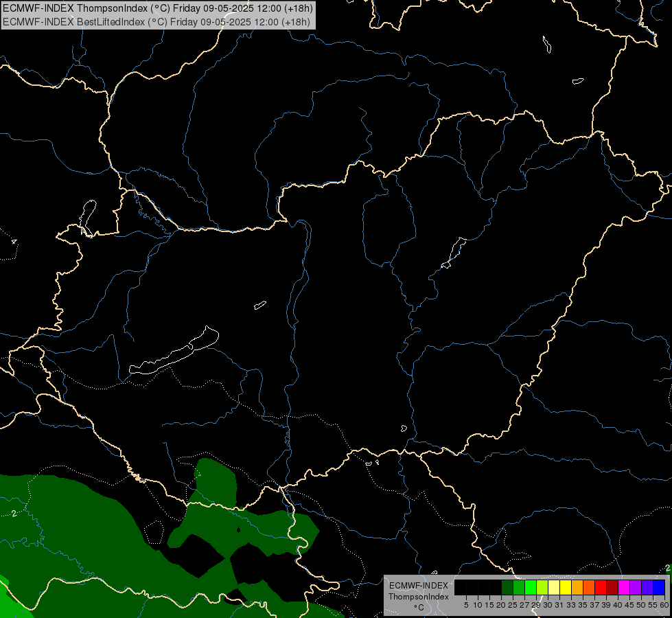Click the medium green 25–27 legend swatch
The image size is (672, 618).
[x=519, y=587]
